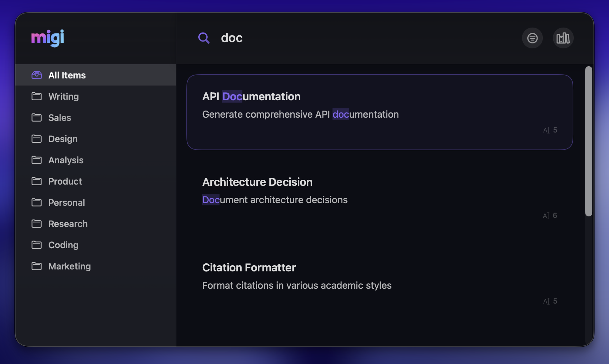Open the Architecture Decision prompt
Screen dimensions: 609x364
pyautogui.click(x=380, y=197)
